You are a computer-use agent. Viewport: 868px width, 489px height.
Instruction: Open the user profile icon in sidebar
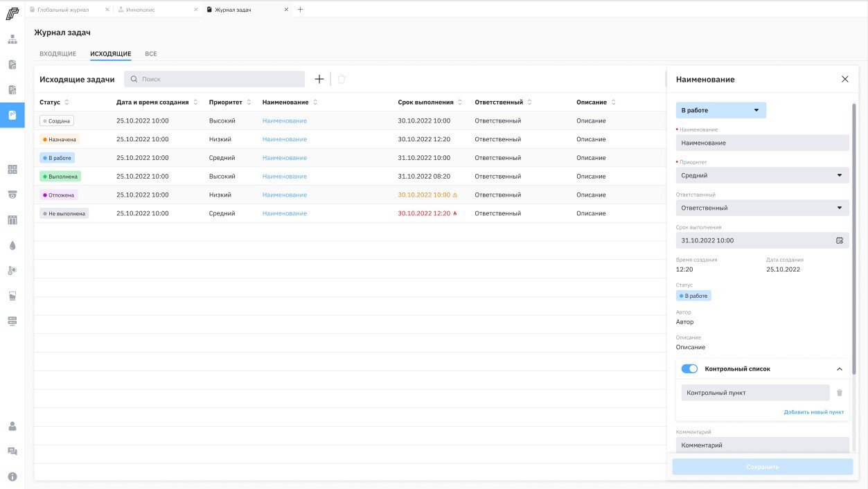click(12, 426)
